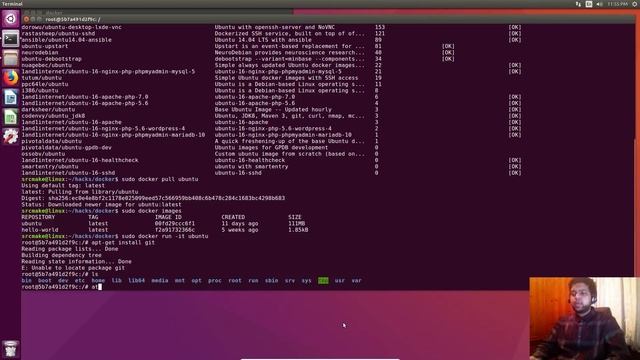The height and width of the screenshot is (360, 640).
Task: Minimize the terminal window
Action: point(33,19)
